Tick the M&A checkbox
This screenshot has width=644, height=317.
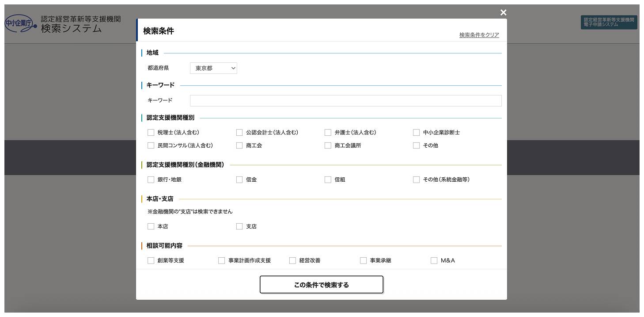(434, 261)
